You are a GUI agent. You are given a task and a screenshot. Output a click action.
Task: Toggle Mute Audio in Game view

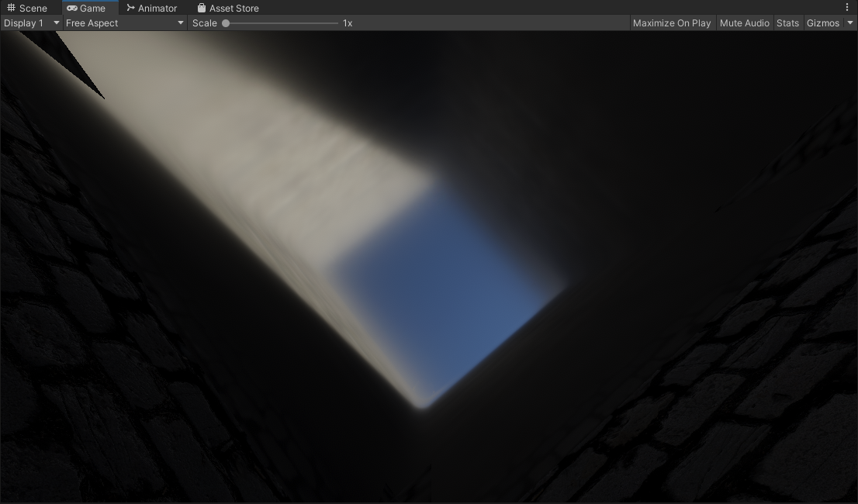click(x=744, y=23)
